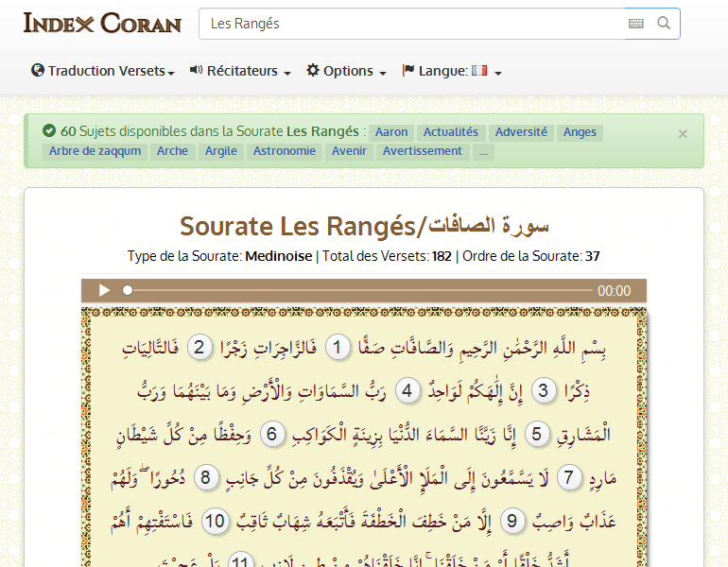The image size is (728, 567).
Task: Click in the Les Rangés search field
Action: (x=412, y=24)
